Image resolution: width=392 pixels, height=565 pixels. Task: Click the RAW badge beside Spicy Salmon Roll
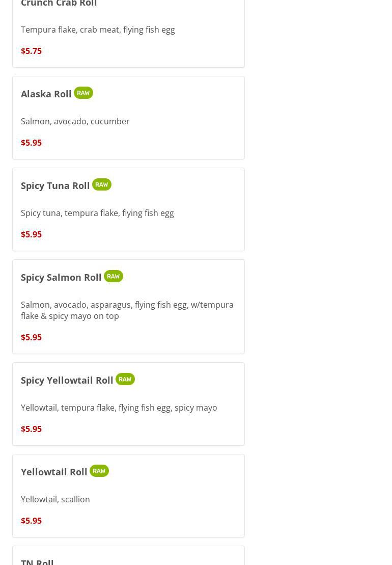click(x=113, y=276)
